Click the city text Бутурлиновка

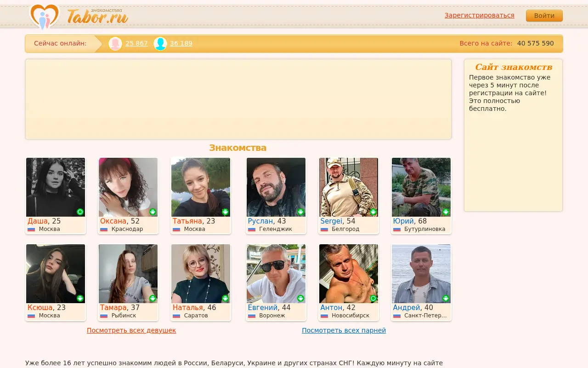(425, 229)
